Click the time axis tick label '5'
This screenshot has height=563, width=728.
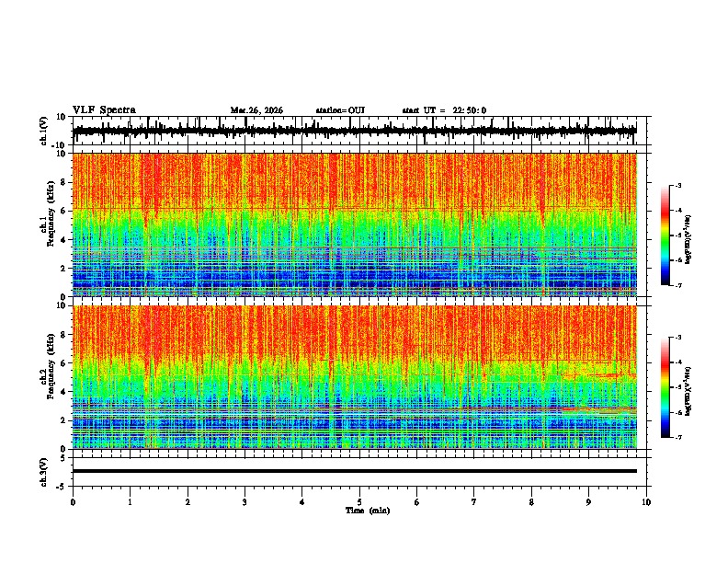click(359, 502)
